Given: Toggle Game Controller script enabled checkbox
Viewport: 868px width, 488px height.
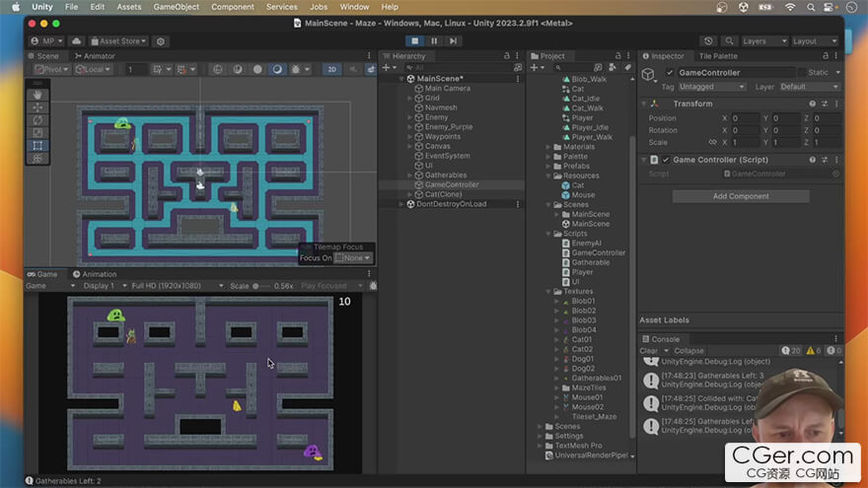Looking at the screenshot, I should click(x=666, y=160).
